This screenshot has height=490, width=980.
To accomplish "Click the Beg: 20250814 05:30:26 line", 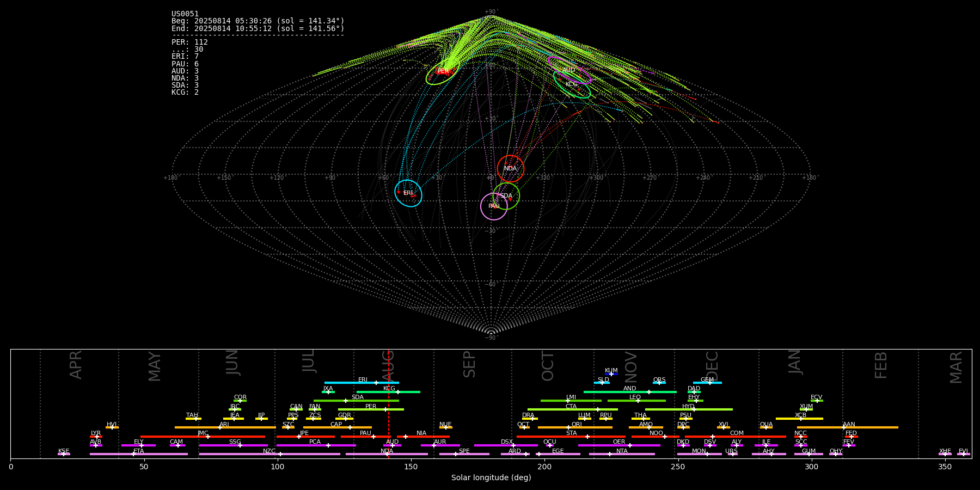I will [x=258, y=21].
